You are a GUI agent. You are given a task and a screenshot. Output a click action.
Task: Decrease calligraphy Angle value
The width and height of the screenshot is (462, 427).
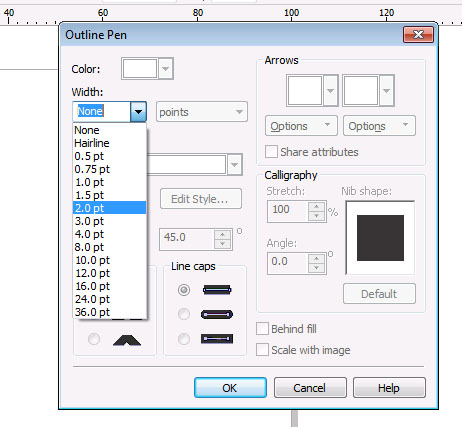click(x=316, y=268)
